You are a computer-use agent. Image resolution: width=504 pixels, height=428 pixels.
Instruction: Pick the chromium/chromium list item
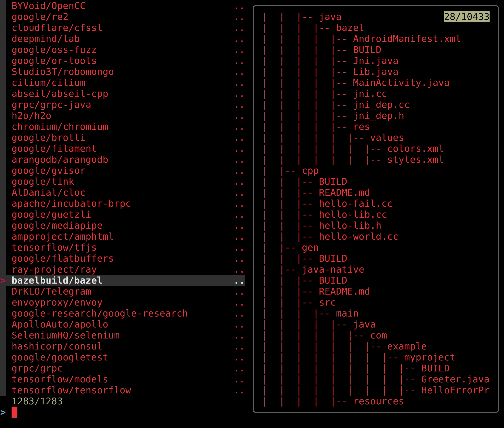coord(60,127)
